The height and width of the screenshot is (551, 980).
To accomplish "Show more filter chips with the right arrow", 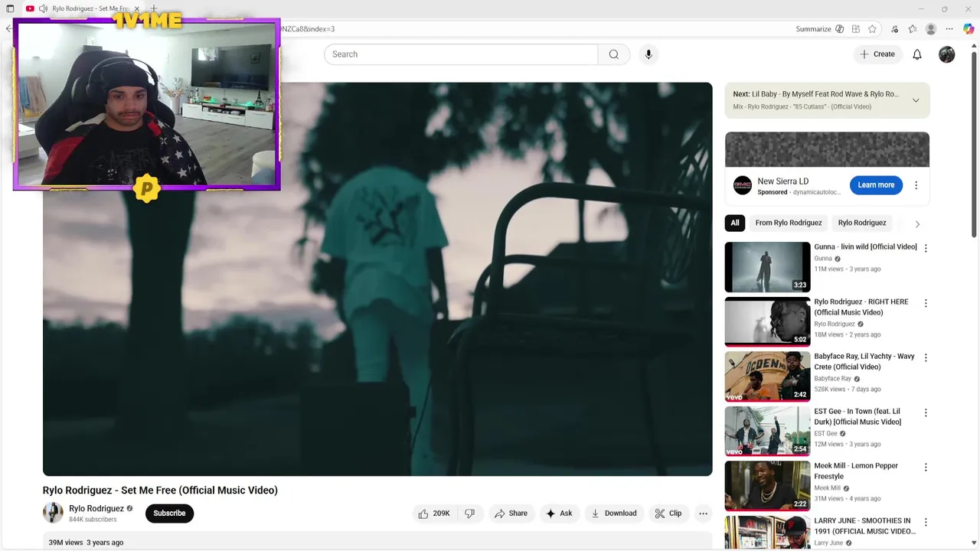I will [917, 223].
